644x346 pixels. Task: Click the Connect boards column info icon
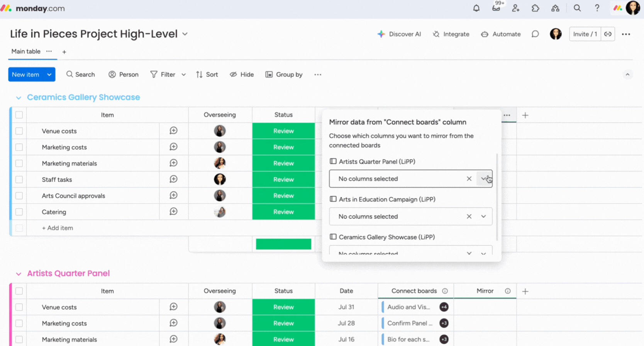point(445,291)
